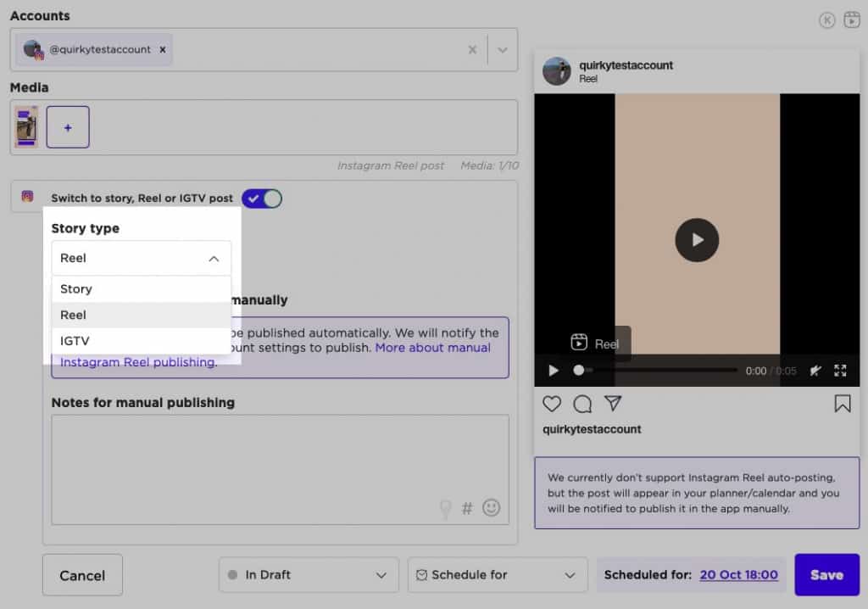Unmute the preview video
The height and width of the screenshot is (609, 868).
pos(815,371)
